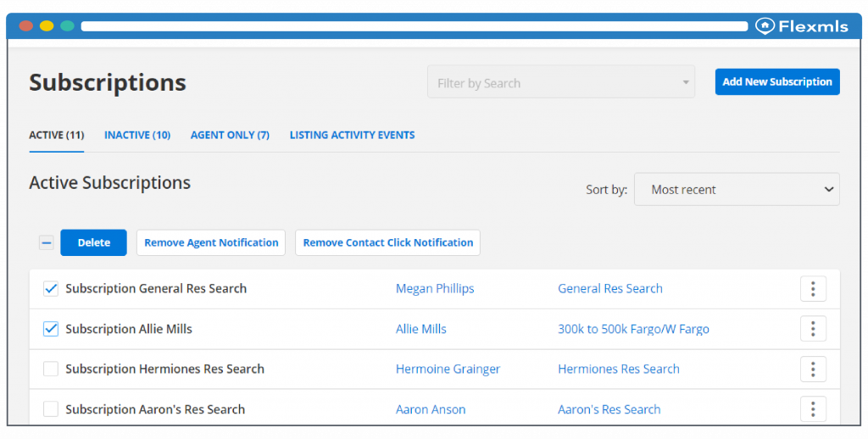The width and height of the screenshot is (868, 439).
Task: Check Subscription Hermiones Res Search checkbox
Action: tap(50, 369)
